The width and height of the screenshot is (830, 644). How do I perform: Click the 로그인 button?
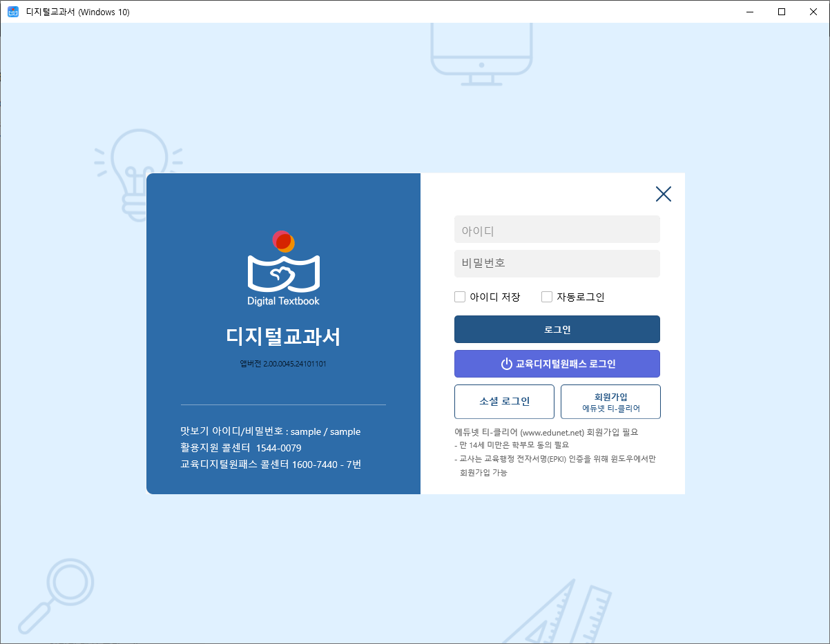(x=557, y=329)
